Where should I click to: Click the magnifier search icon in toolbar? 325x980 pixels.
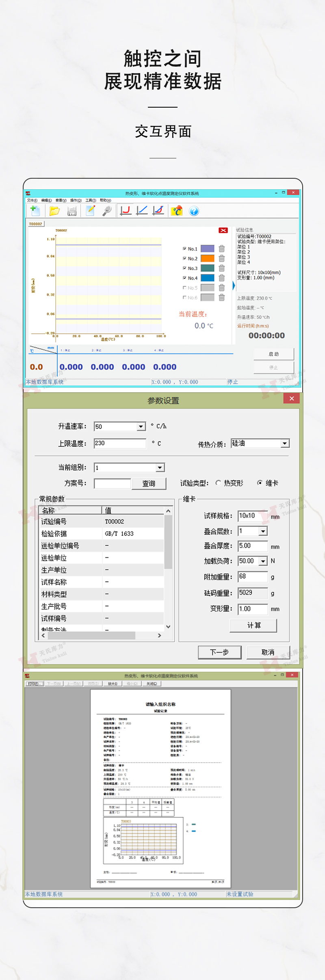(107, 211)
